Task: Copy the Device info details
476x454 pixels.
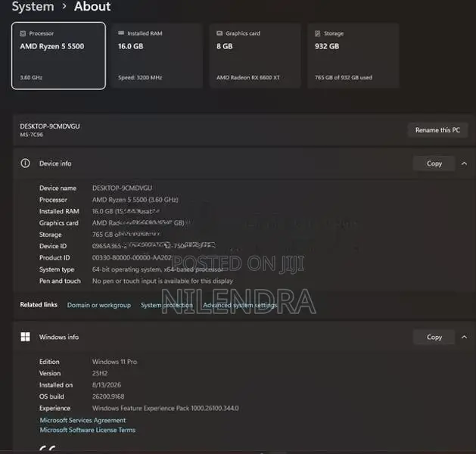Action: point(434,163)
